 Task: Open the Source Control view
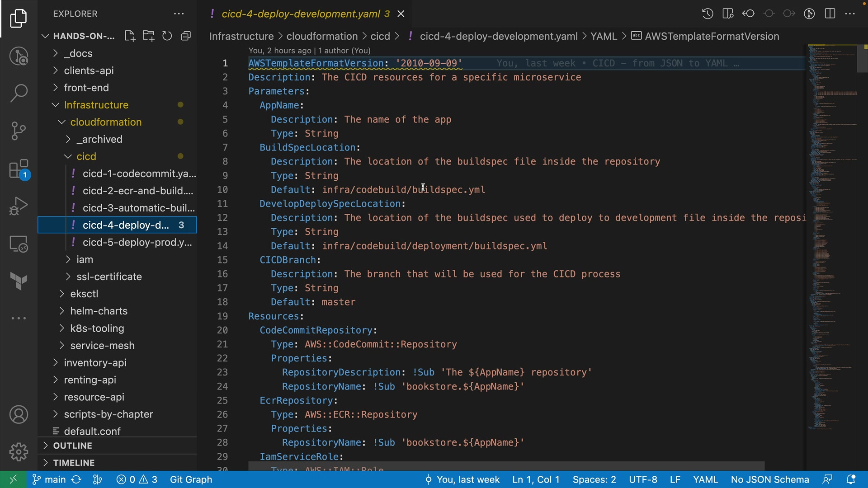pos(19,131)
